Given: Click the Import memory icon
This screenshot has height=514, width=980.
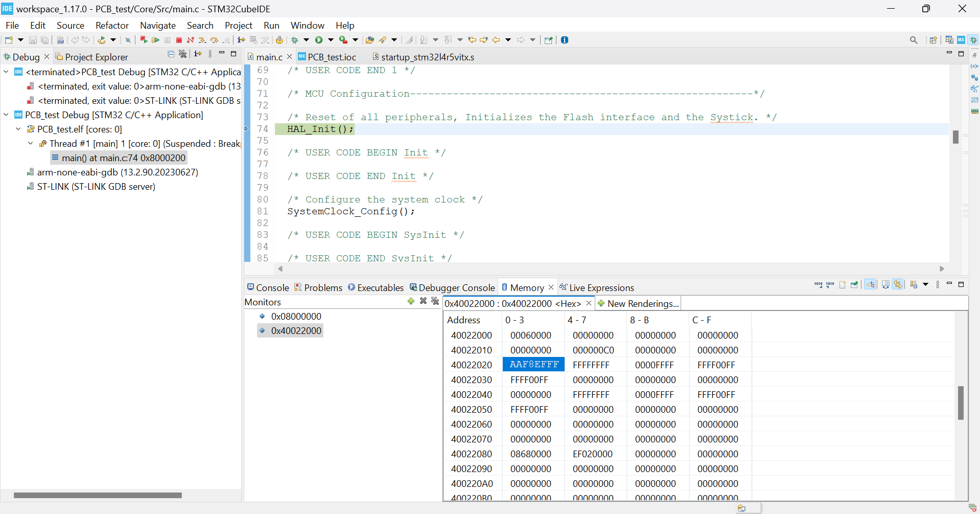Looking at the screenshot, I should [x=819, y=285].
